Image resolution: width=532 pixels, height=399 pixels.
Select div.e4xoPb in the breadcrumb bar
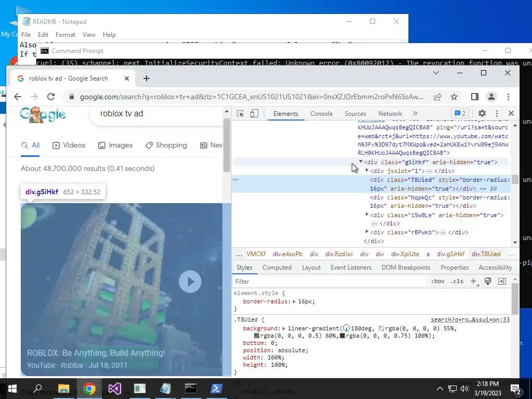coord(287,254)
